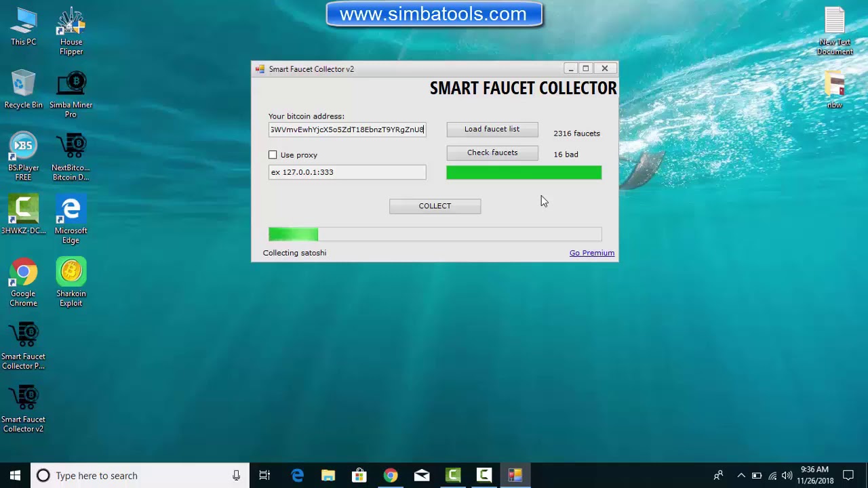Open New Text Document on desktop
The image size is (868, 488).
(x=835, y=32)
